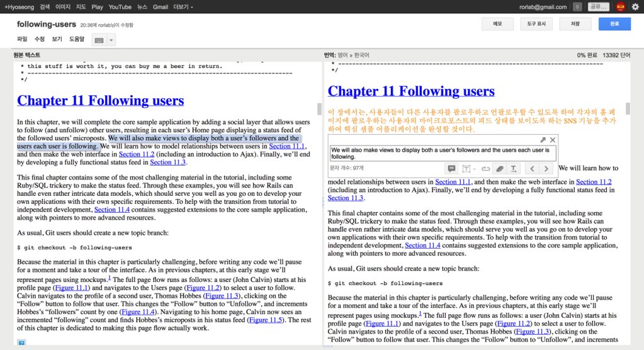Open the 보기 menu

click(x=57, y=39)
